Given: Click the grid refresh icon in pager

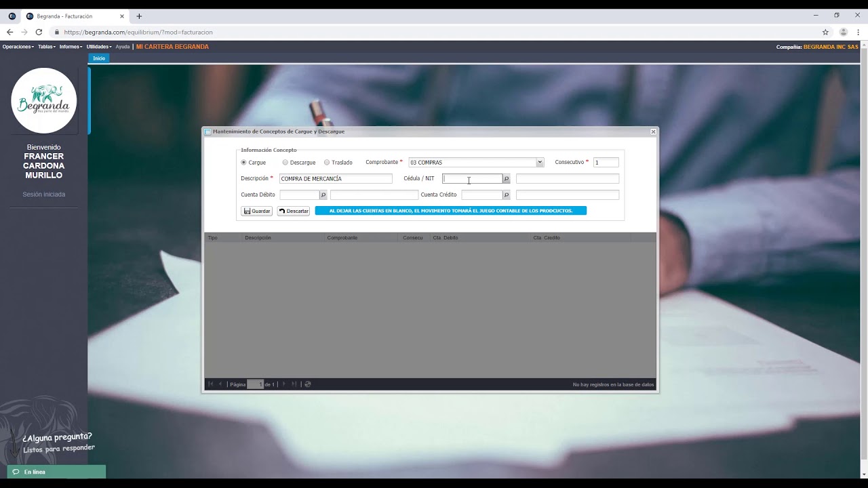Looking at the screenshot, I should click(x=308, y=384).
